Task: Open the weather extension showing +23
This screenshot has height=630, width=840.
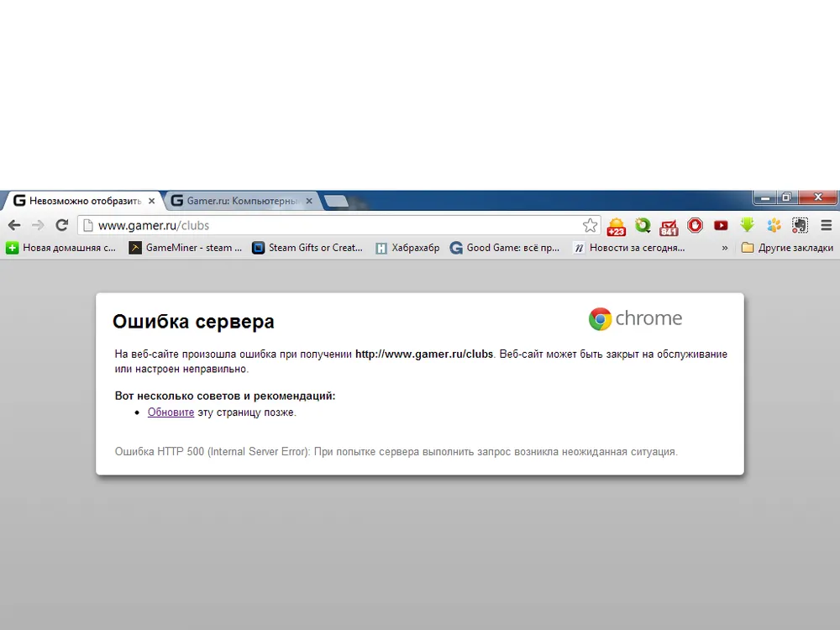Action: pyautogui.click(x=617, y=226)
